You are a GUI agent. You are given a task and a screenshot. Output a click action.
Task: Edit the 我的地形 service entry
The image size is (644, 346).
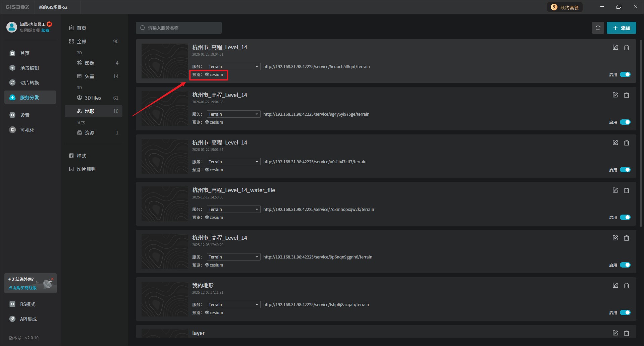(615, 286)
